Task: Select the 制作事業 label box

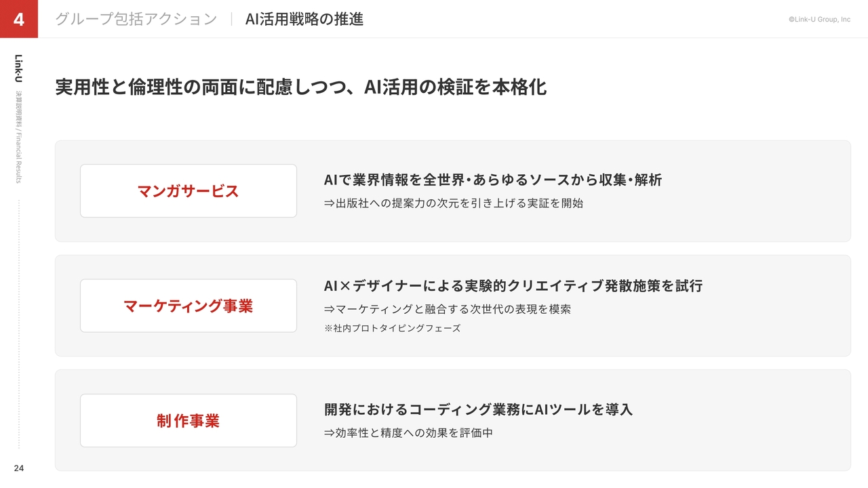Action: [189, 421]
